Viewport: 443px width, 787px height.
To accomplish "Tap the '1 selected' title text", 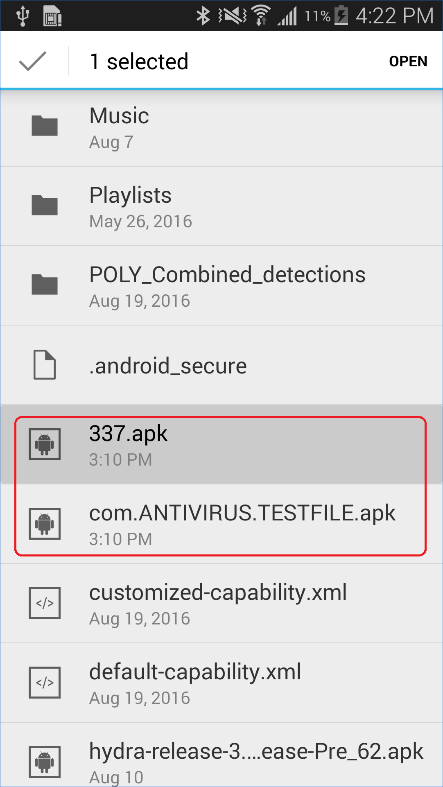I will point(138,61).
